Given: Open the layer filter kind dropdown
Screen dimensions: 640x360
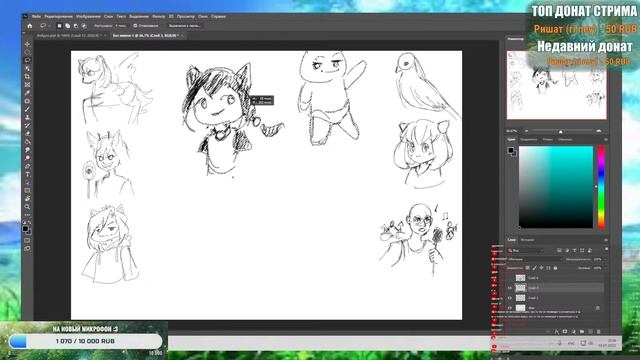Looking at the screenshot, I should (x=526, y=250).
